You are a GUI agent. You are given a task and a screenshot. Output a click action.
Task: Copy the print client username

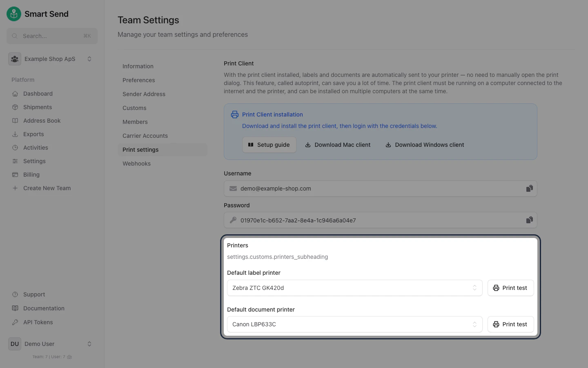(x=529, y=188)
